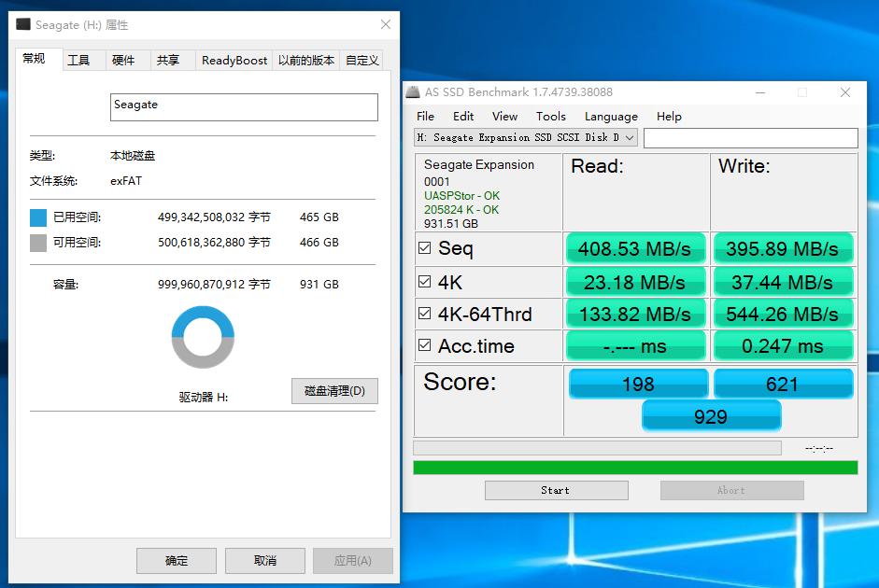Open the Tools menu
This screenshot has width=879, height=588.
point(550,116)
